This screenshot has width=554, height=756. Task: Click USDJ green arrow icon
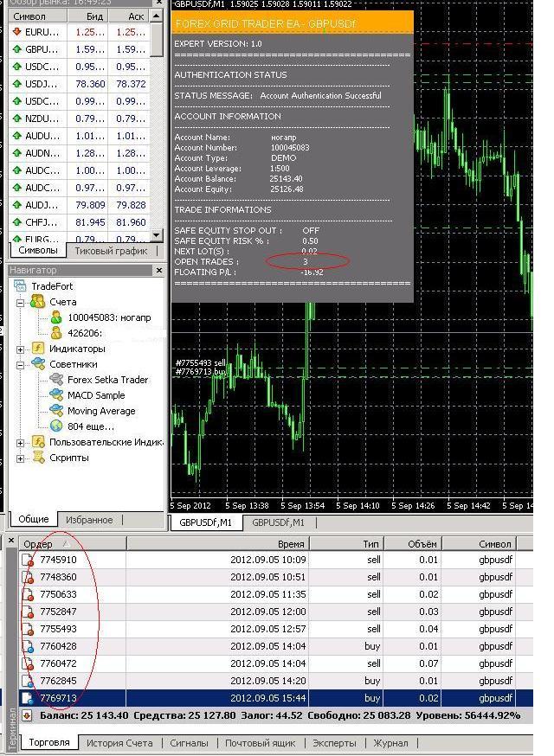(x=17, y=84)
